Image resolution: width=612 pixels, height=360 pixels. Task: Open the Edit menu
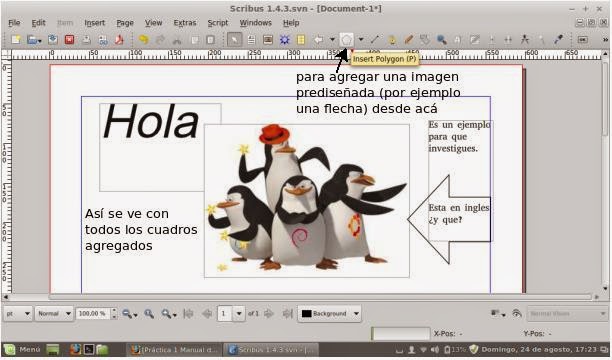click(38, 23)
